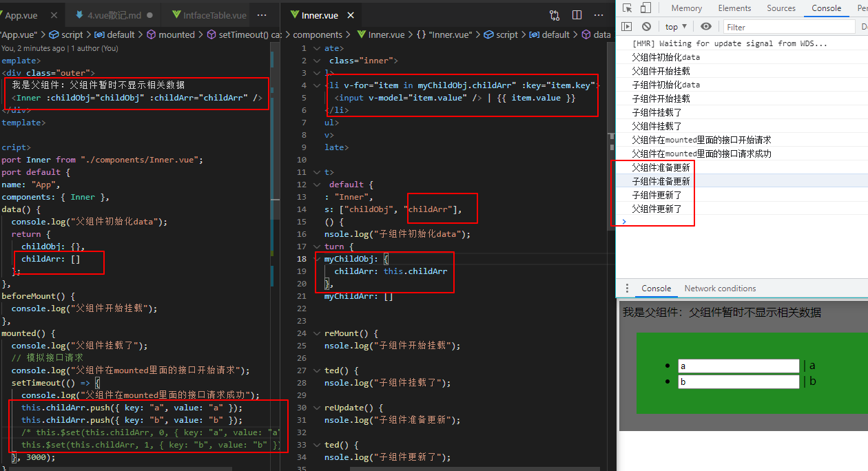
Task: Click the script breadcrumb in App.vue
Action: [66, 34]
